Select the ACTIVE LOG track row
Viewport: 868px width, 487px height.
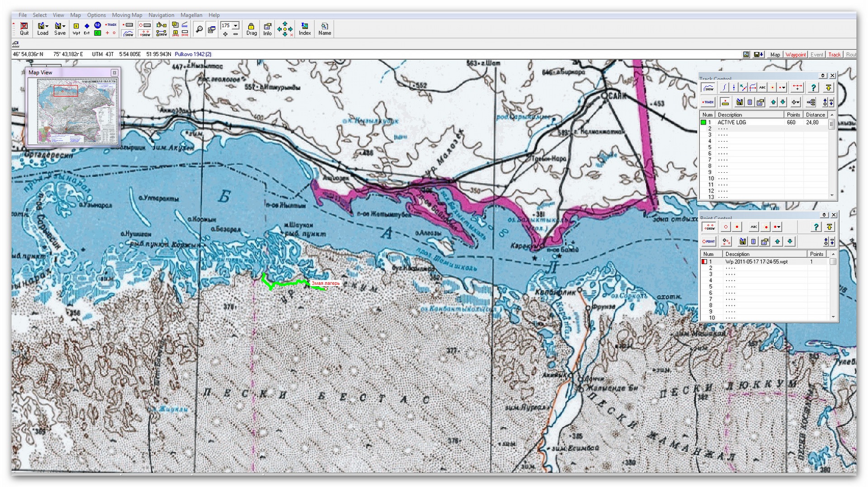pos(764,123)
